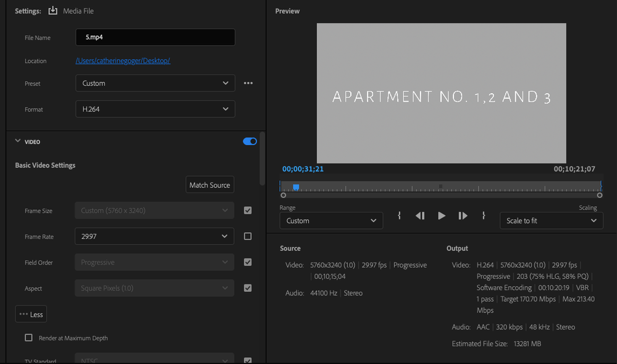Viewport: 617px width, 364px height.
Task: Collapse the VIDEO section chevron
Action: coord(18,141)
